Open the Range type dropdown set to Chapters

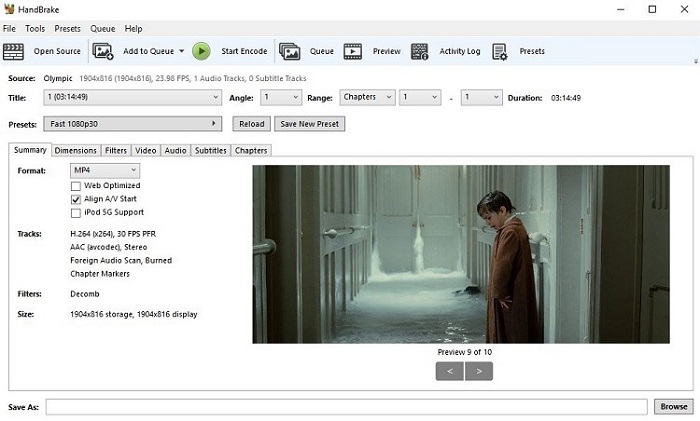click(367, 97)
